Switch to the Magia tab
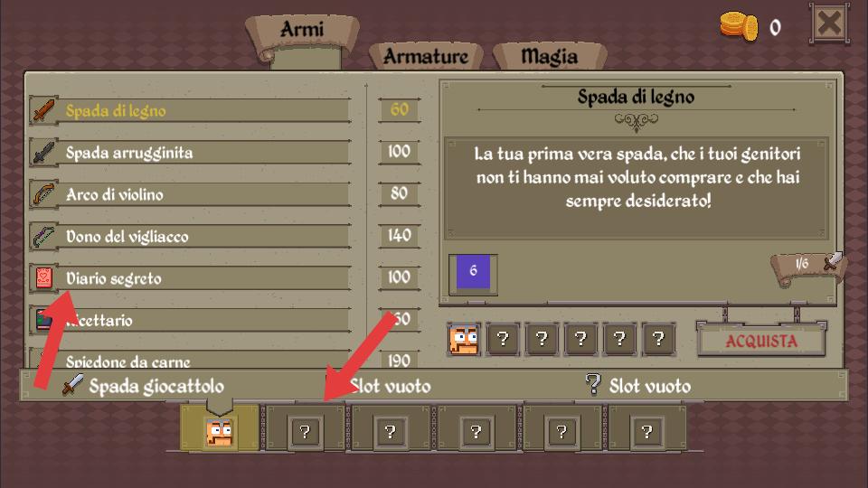This screenshot has height=488, width=868. click(x=549, y=56)
